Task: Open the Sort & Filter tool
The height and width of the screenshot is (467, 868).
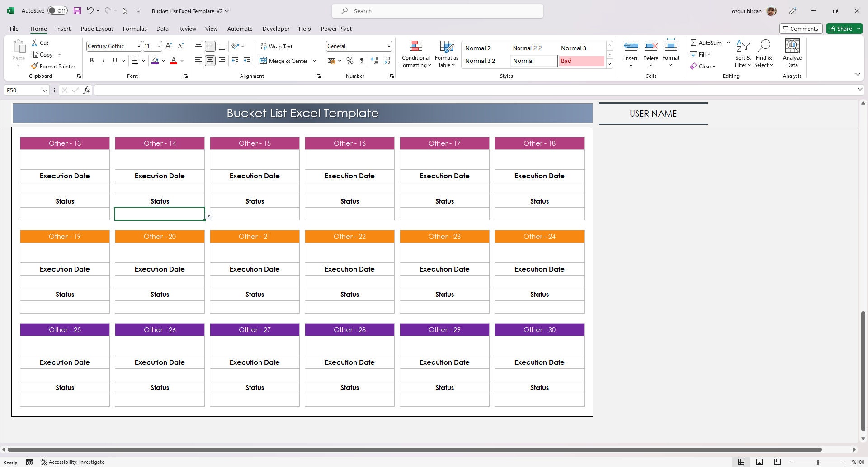Action: (x=743, y=53)
